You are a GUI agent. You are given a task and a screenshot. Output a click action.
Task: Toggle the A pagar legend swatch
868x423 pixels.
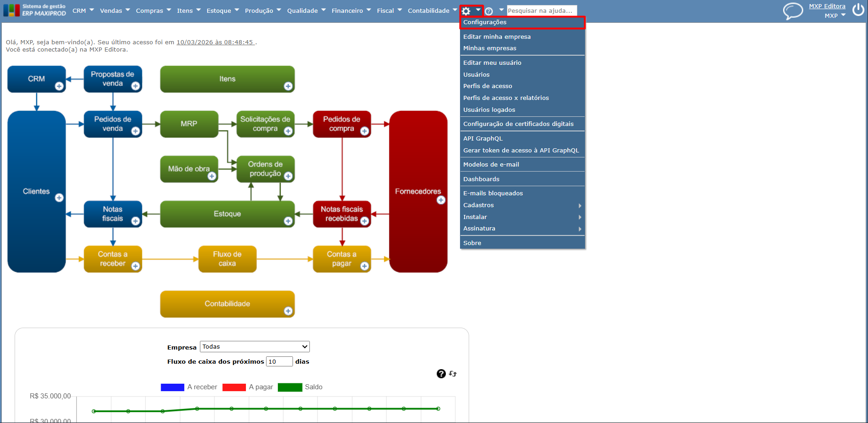pyautogui.click(x=234, y=387)
